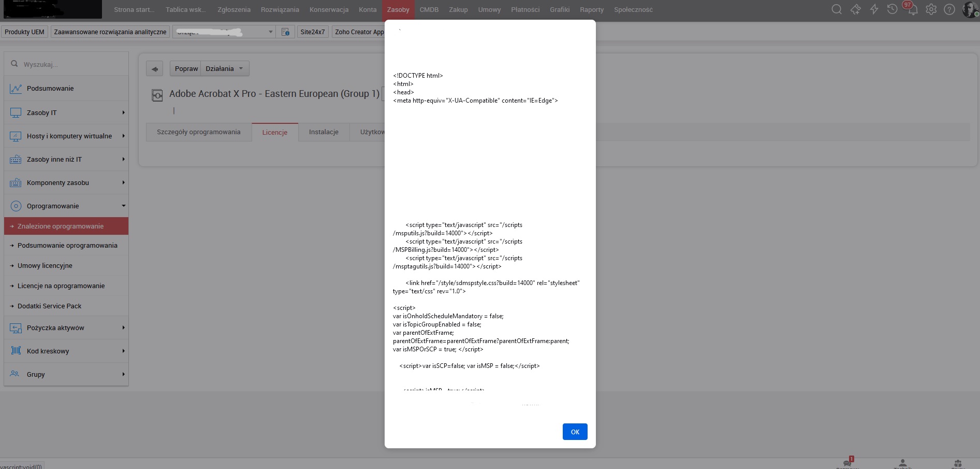Open the global search magnifier icon

point(837,9)
